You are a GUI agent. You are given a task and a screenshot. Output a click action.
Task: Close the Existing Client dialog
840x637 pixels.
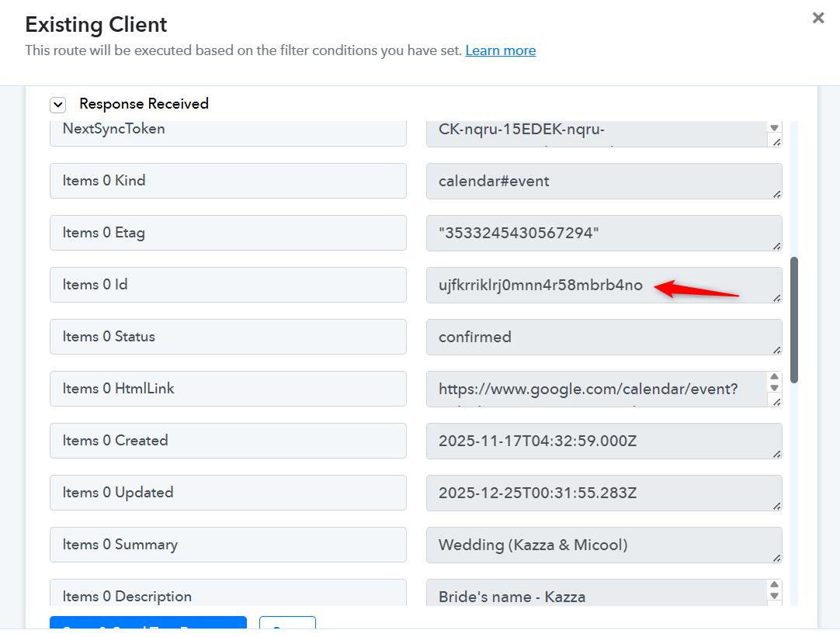coord(817,18)
